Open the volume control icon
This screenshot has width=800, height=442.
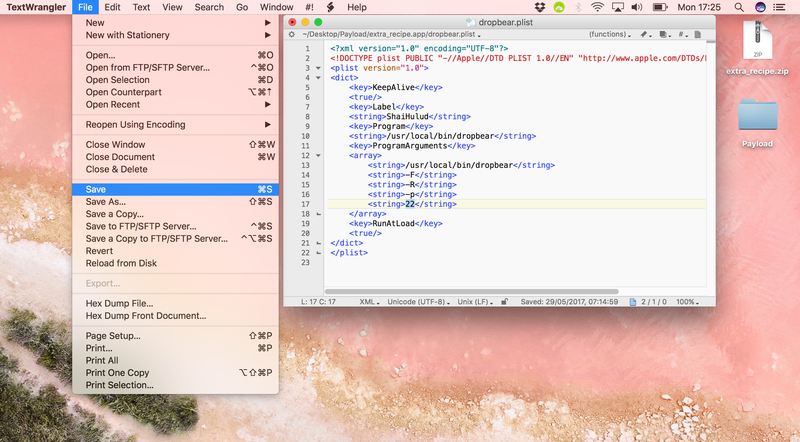(637, 7)
